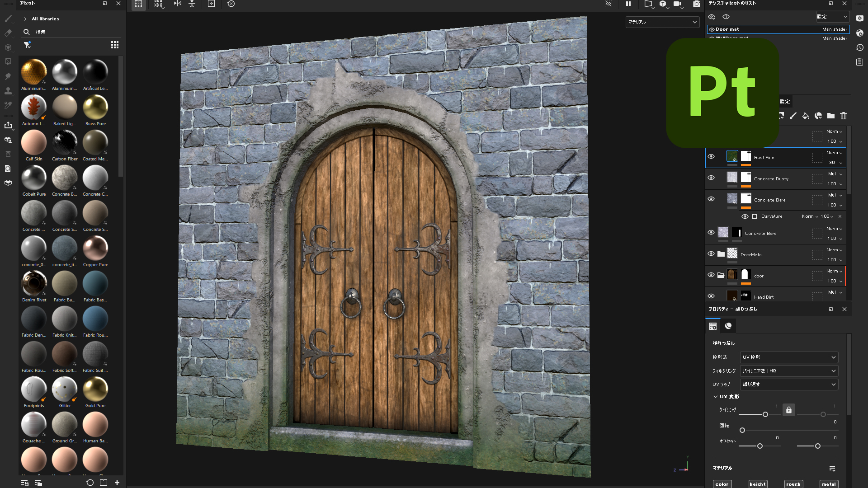Toggle visibility of the Curvature effect
The height and width of the screenshot is (488, 868).
[x=745, y=216]
